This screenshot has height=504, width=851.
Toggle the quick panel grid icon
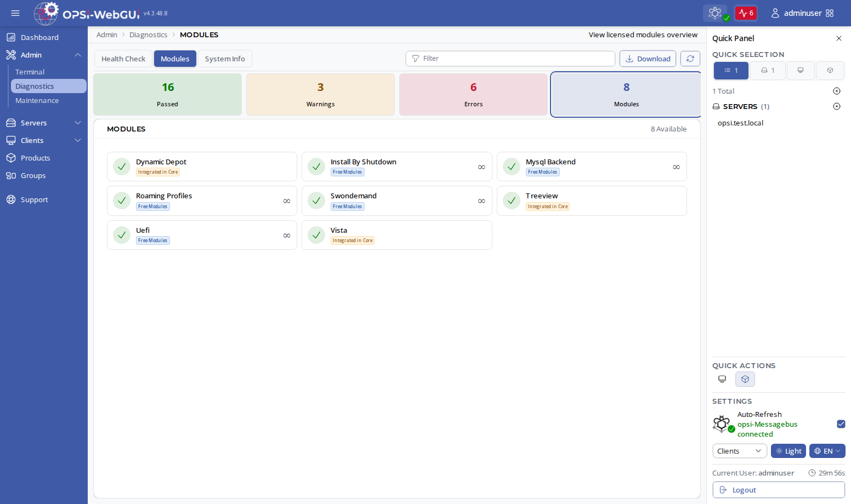coord(830,13)
